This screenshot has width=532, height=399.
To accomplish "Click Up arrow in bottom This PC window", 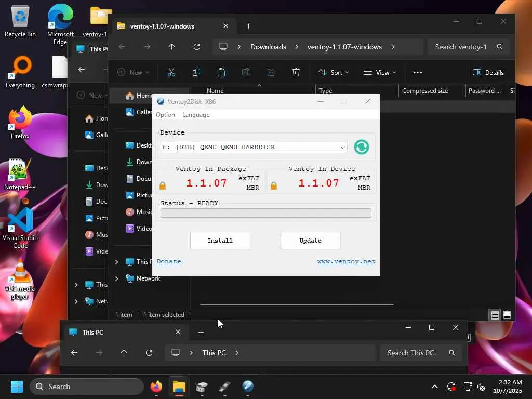I will tap(124, 353).
